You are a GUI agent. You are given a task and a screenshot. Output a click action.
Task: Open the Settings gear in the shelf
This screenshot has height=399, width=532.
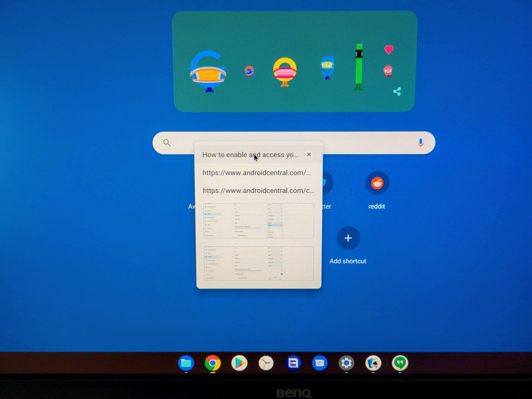point(347,363)
